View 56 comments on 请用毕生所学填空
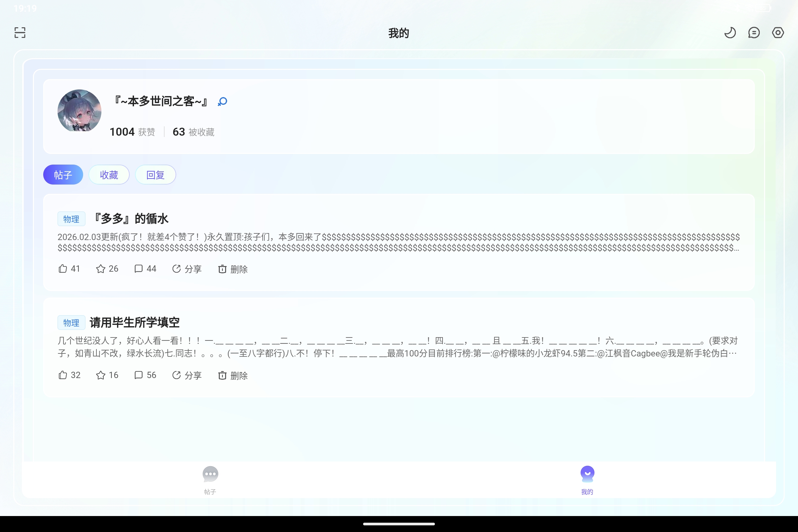The image size is (798, 532). pos(145,375)
